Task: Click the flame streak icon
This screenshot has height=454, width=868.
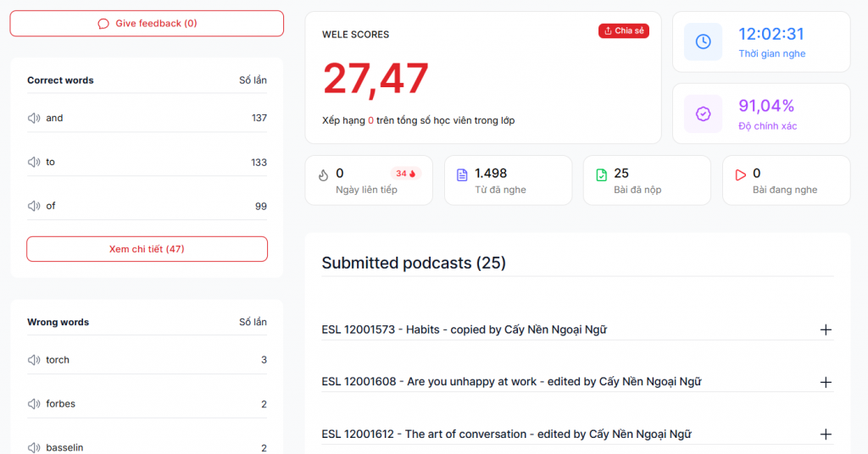Action: pyautogui.click(x=323, y=175)
